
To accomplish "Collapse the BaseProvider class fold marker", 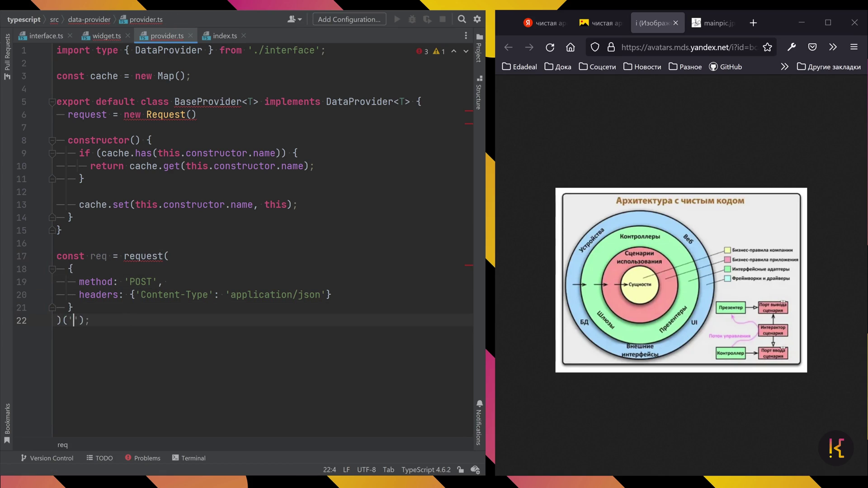I will pyautogui.click(x=52, y=102).
